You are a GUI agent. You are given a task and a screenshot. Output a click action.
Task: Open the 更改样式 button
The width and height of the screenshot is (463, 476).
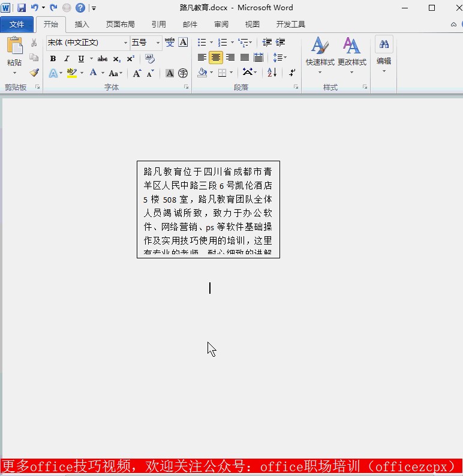pos(351,52)
